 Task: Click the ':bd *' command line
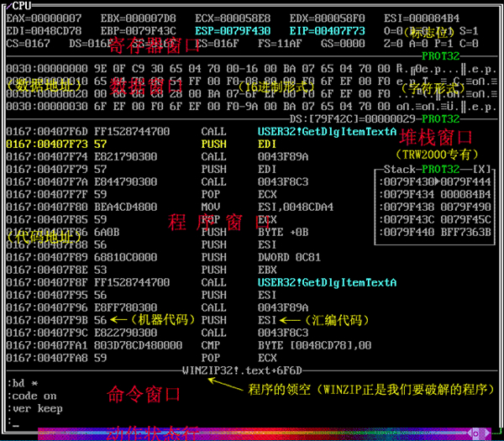click(23, 383)
